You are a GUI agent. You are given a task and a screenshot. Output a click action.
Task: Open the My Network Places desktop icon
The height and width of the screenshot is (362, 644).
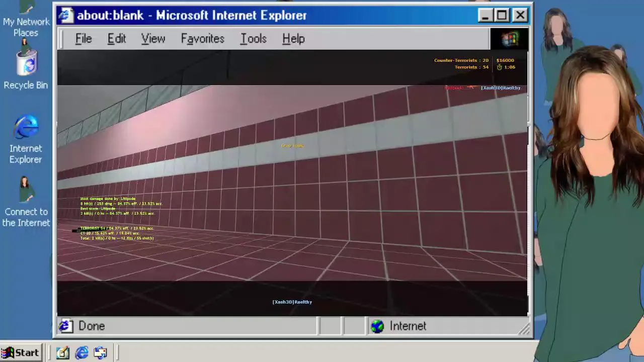26,20
